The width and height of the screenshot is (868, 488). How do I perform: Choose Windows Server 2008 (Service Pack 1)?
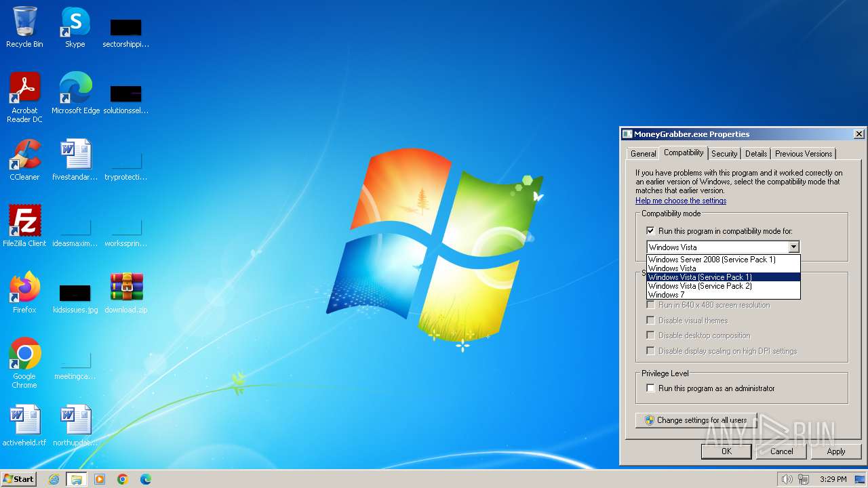point(724,260)
